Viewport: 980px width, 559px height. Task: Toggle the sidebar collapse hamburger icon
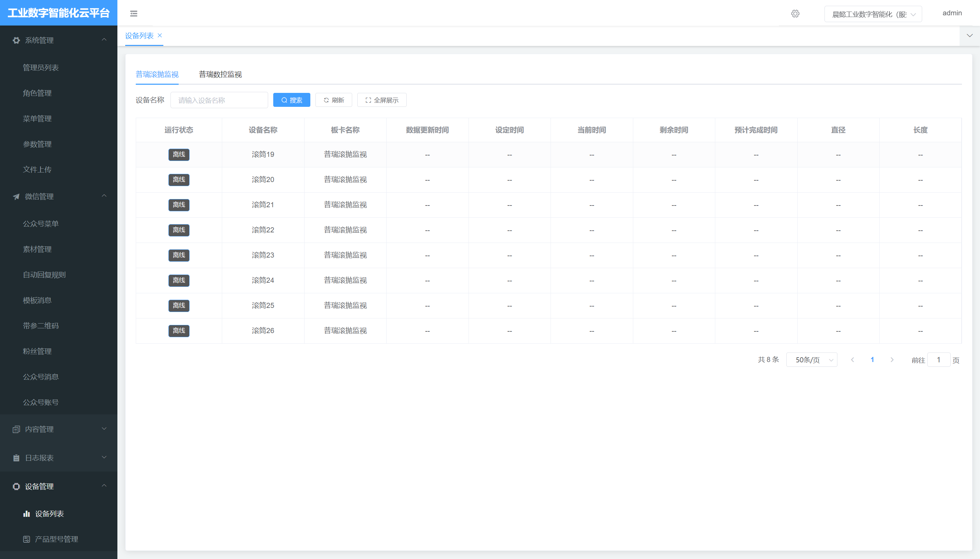tap(134, 14)
